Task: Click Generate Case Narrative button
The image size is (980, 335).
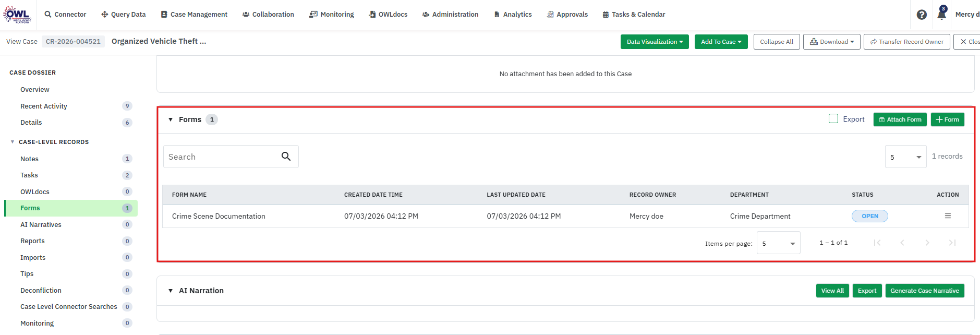Action: tap(924, 291)
